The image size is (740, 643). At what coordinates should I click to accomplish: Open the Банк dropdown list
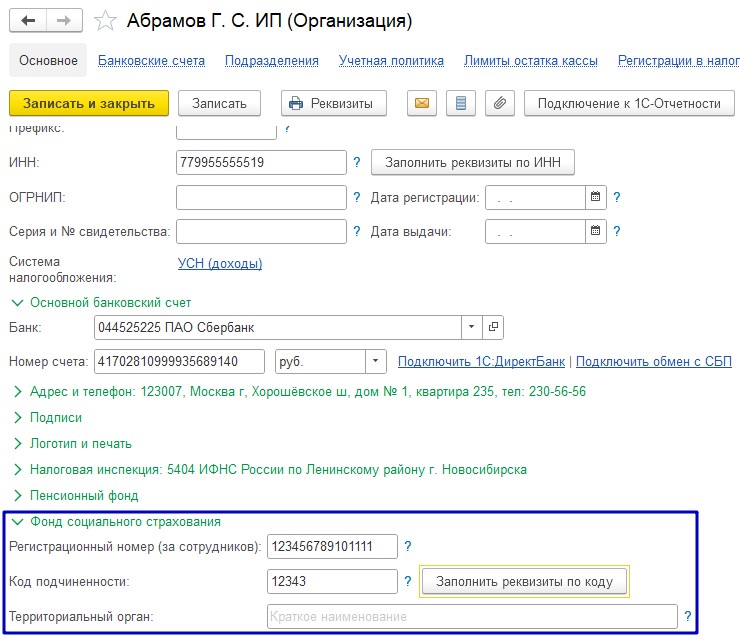pos(471,327)
